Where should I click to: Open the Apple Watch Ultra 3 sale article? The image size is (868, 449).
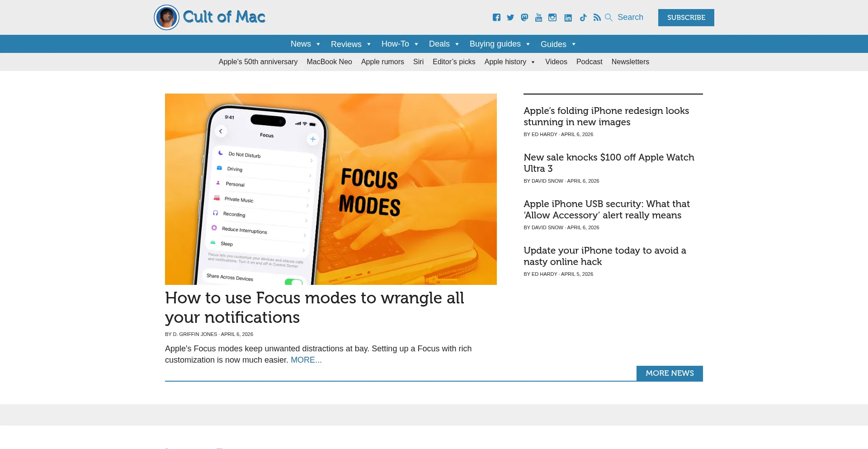click(609, 163)
